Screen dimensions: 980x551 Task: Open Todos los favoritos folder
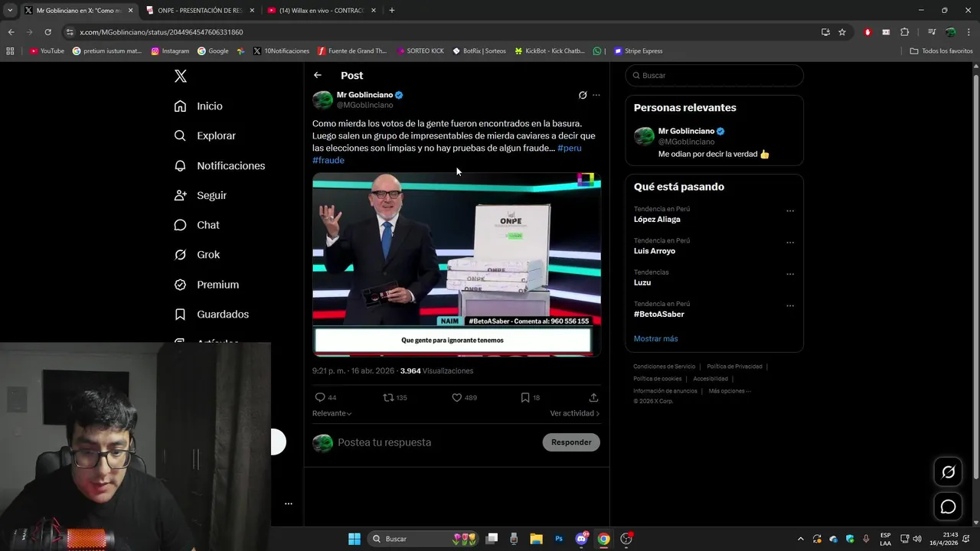click(x=941, y=51)
